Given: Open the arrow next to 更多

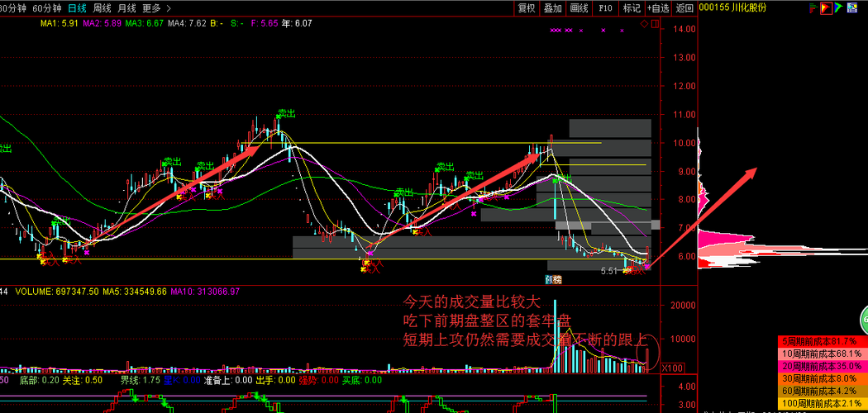Looking at the screenshot, I should 169,7.
